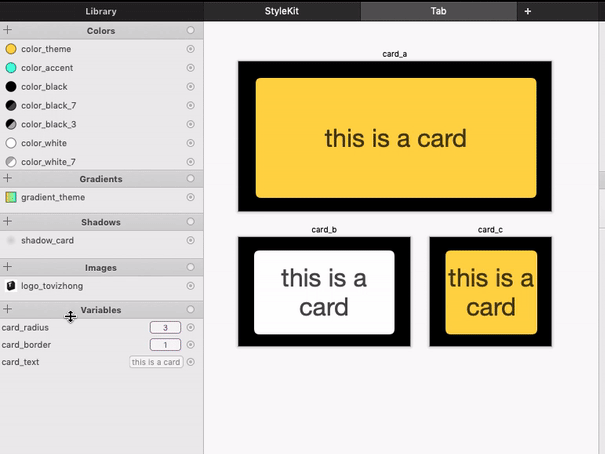Add a new gradient with the plus icon
This screenshot has height=454, width=605.
[x=8, y=179]
